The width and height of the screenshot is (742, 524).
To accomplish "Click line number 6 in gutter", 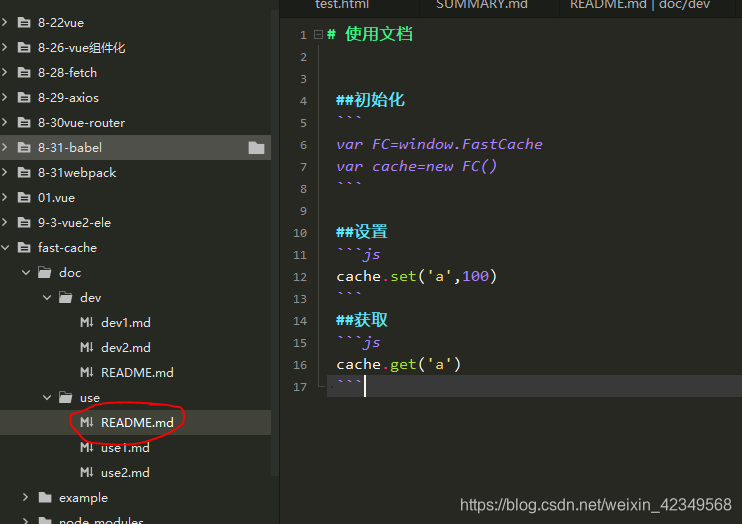I will coord(303,145).
